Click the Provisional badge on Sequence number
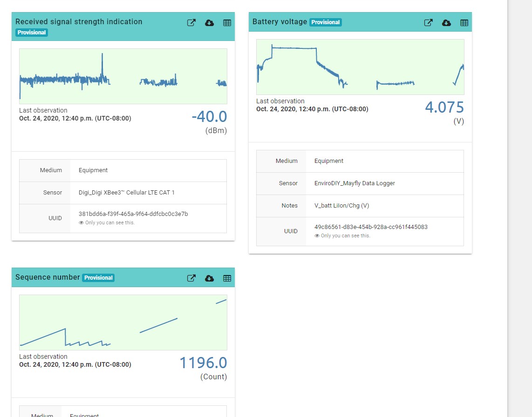This screenshot has height=417, width=532. (98, 277)
